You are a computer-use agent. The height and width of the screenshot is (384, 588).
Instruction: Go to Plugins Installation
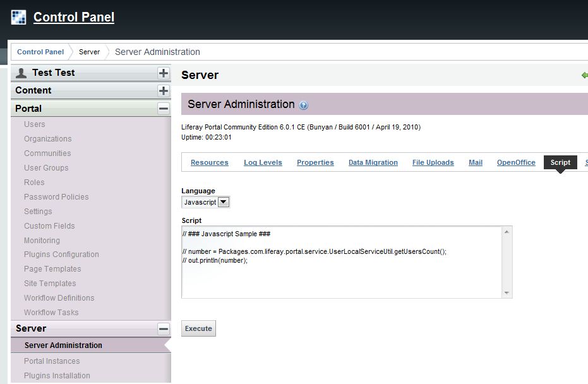click(x=57, y=376)
